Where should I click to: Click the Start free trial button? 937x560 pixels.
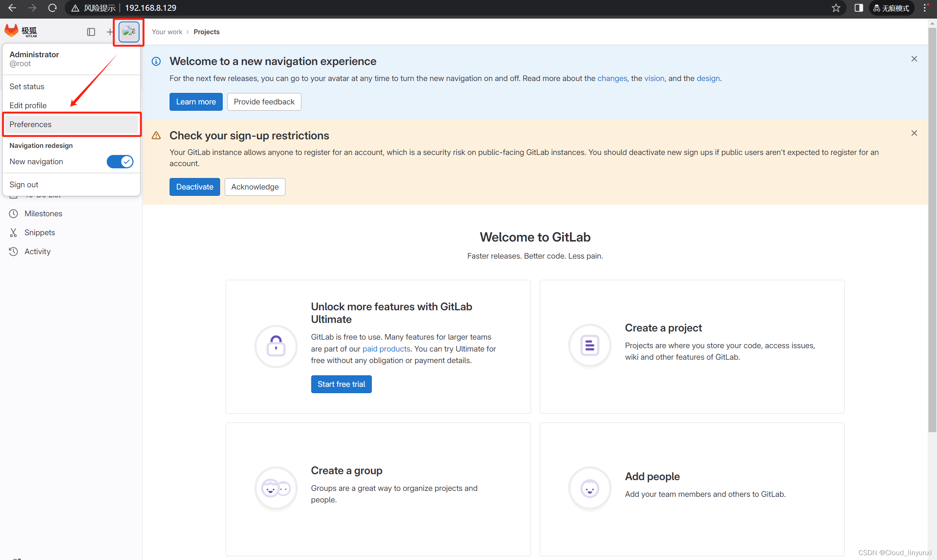point(341,384)
